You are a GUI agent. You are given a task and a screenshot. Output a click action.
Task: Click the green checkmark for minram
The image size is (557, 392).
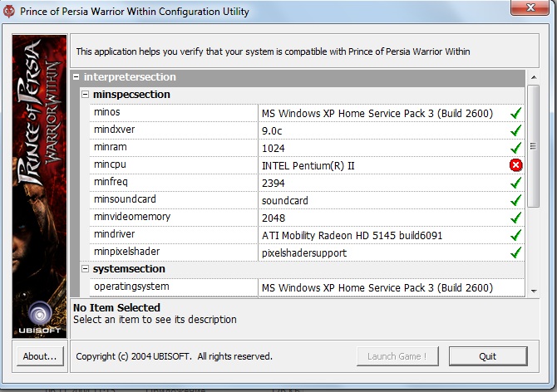tap(515, 148)
